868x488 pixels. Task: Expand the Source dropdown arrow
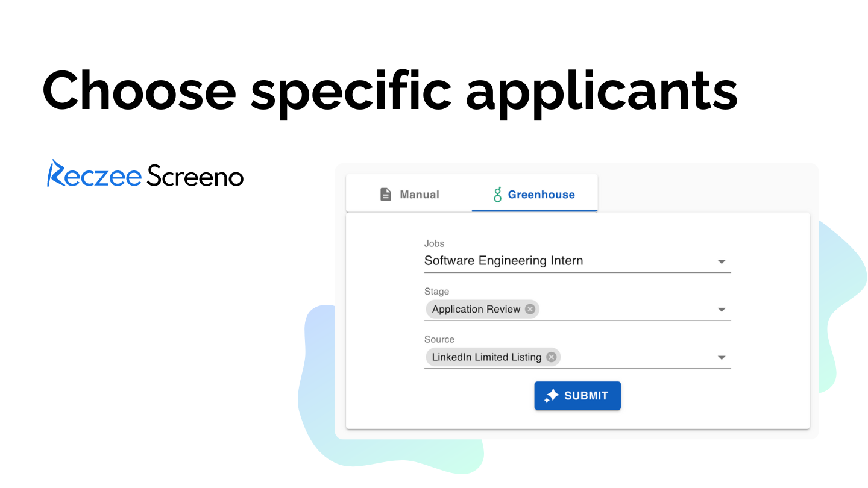[x=721, y=358]
